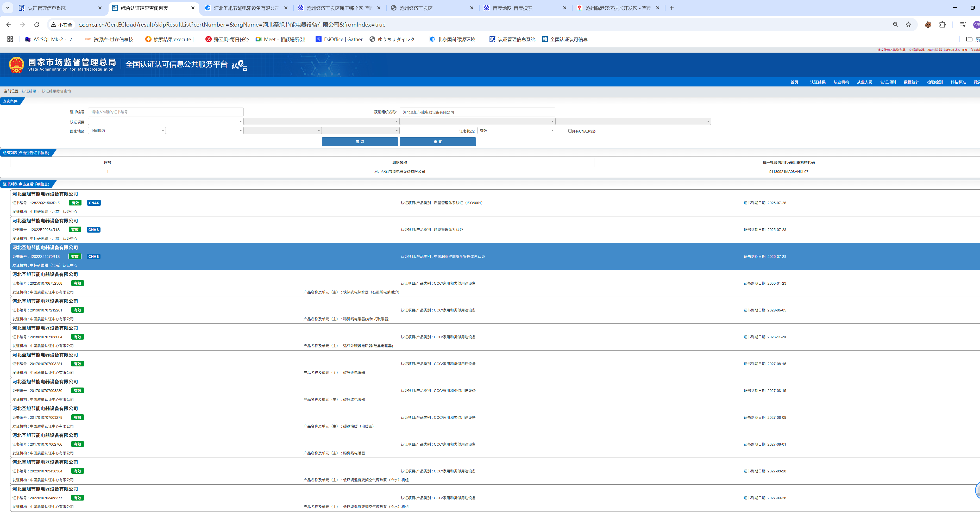Close the 沧州经济开发区 tab

(472, 8)
